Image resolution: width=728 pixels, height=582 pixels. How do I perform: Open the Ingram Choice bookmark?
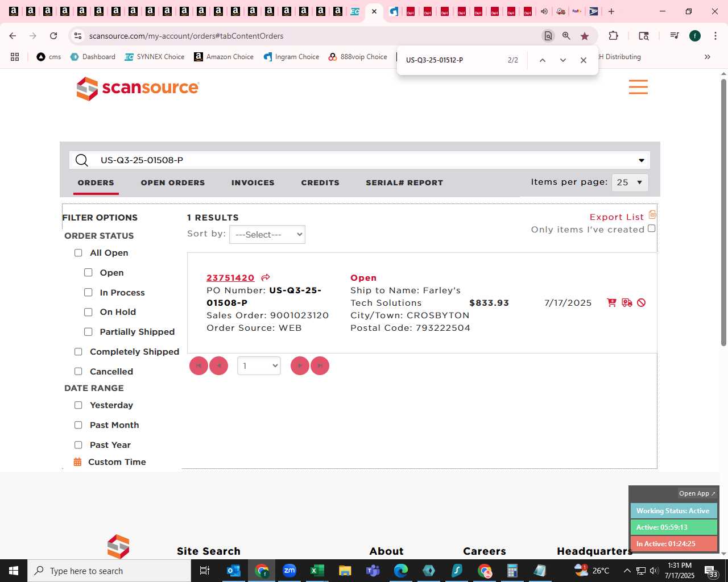pyautogui.click(x=292, y=57)
